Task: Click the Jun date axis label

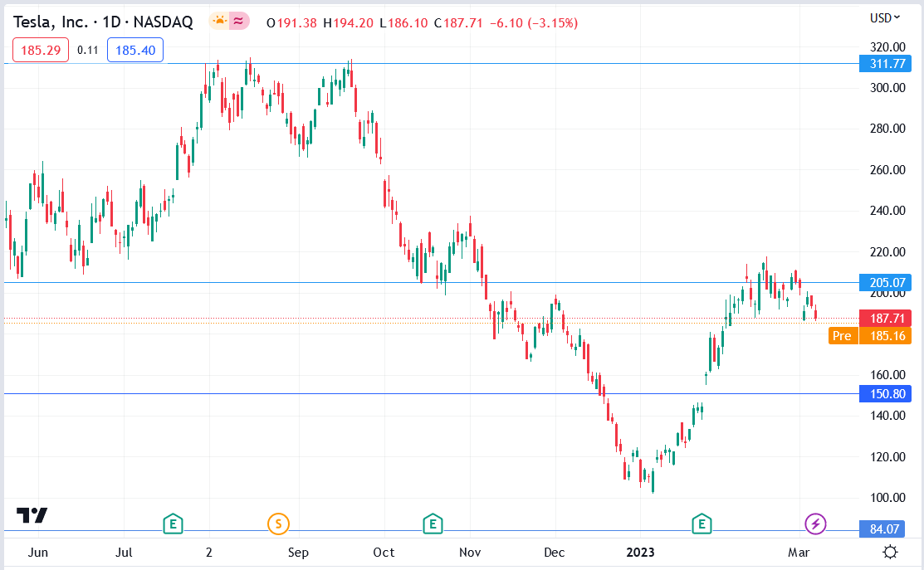Action: tap(37, 553)
